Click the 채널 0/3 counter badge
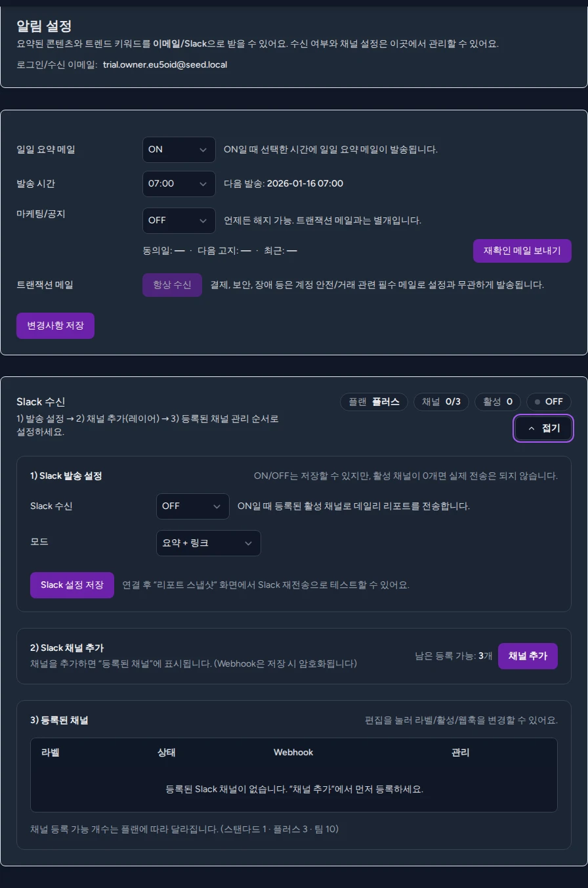Viewport: 588px width, 888px height. [441, 401]
